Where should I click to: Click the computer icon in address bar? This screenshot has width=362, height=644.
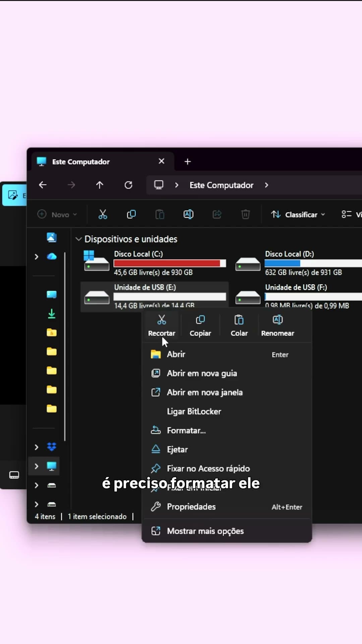(159, 185)
